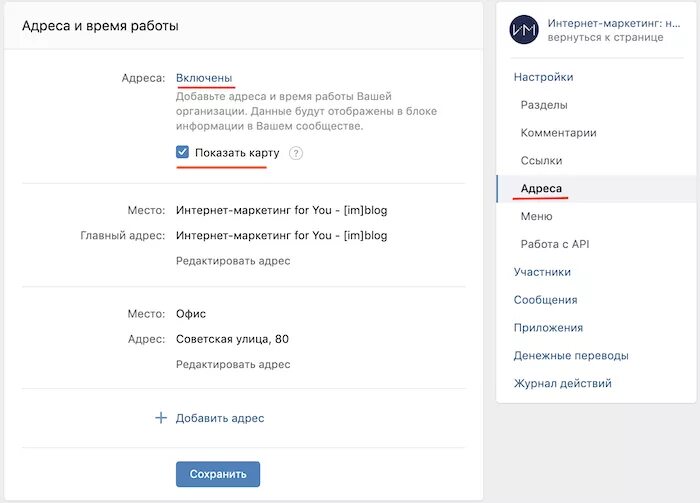Click the Интернет-маркетинг community title in sidebar
The height and width of the screenshot is (503, 700).
[614, 23]
